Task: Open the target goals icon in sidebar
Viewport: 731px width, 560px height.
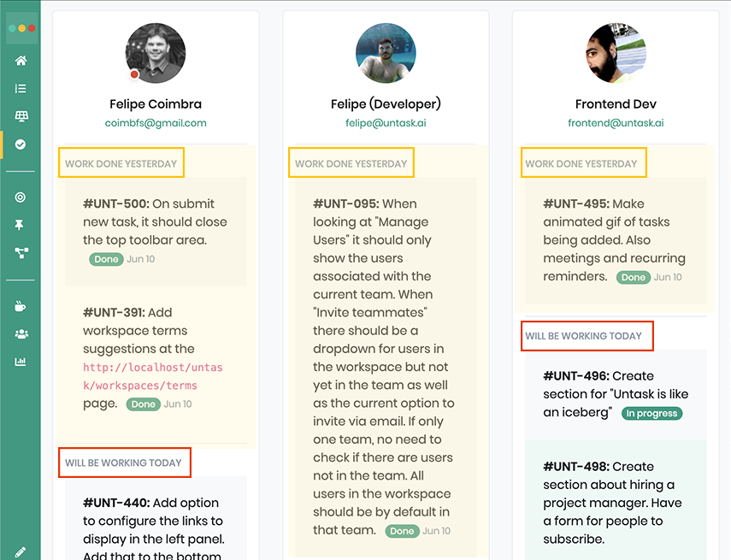Action: pos(21,197)
